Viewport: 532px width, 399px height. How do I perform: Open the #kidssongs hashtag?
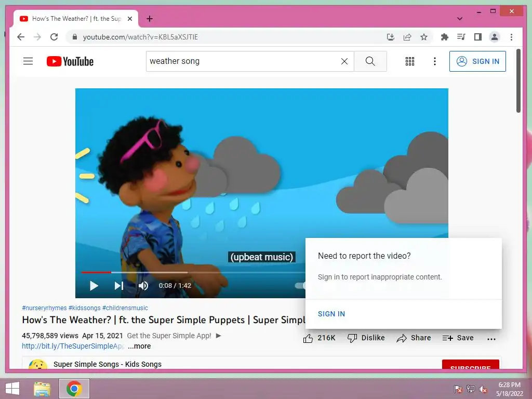pos(85,308)
